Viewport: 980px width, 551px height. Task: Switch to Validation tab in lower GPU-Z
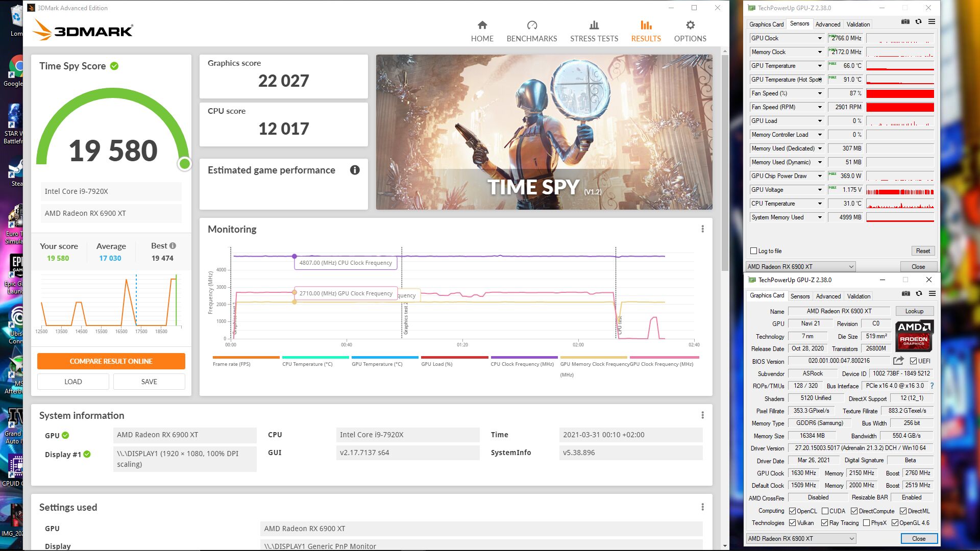(859, 296)
